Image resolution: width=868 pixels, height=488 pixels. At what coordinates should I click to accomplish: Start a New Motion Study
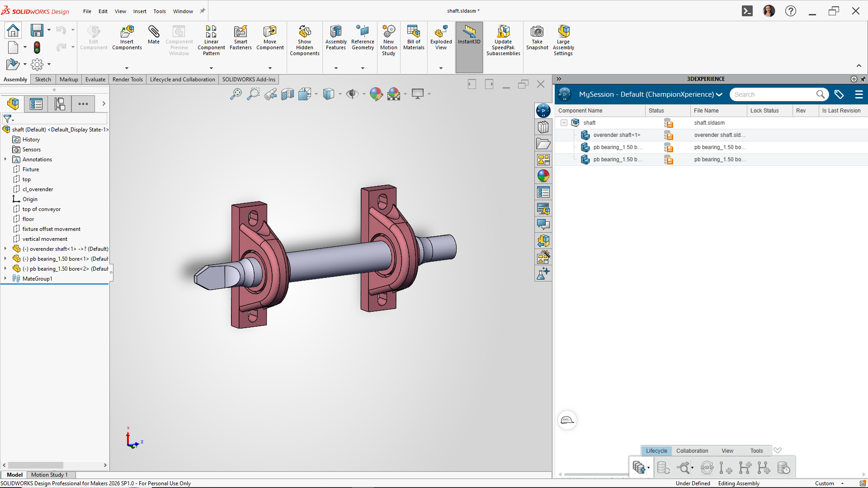(388, 32)
